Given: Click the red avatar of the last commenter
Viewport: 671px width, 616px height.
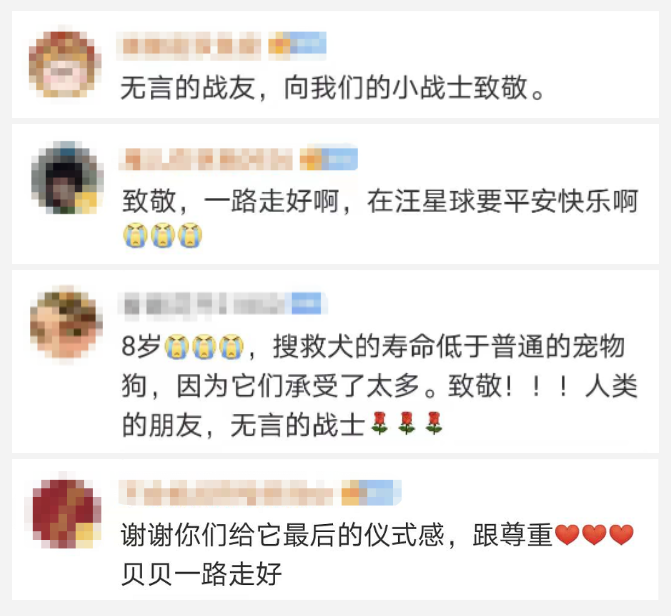Looking at the screenshot, I should tap(67, 513).
